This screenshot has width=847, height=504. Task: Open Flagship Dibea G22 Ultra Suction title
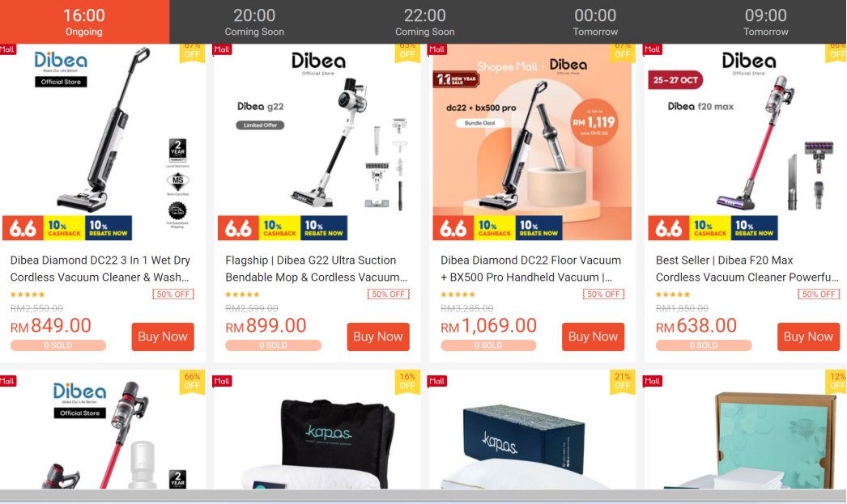317,269
